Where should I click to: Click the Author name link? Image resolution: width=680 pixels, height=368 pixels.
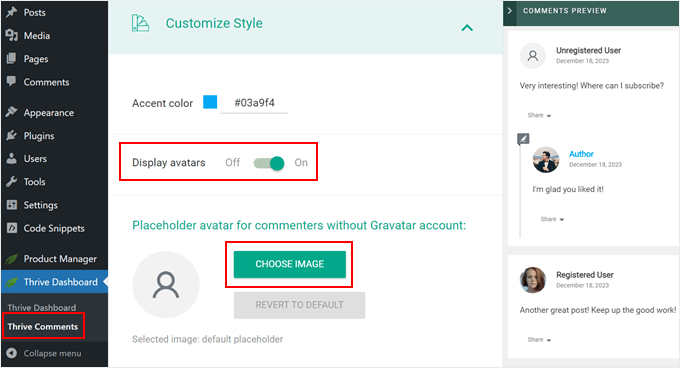pos(581,154)
